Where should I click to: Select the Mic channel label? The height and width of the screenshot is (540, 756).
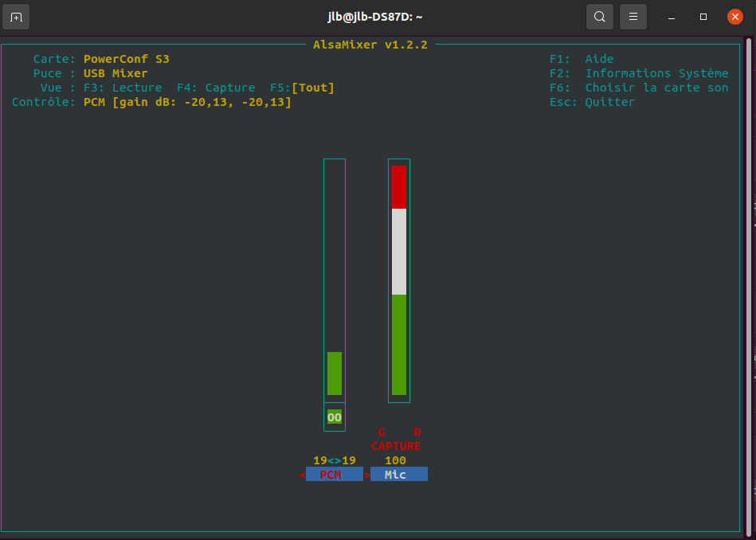(396, 475)
